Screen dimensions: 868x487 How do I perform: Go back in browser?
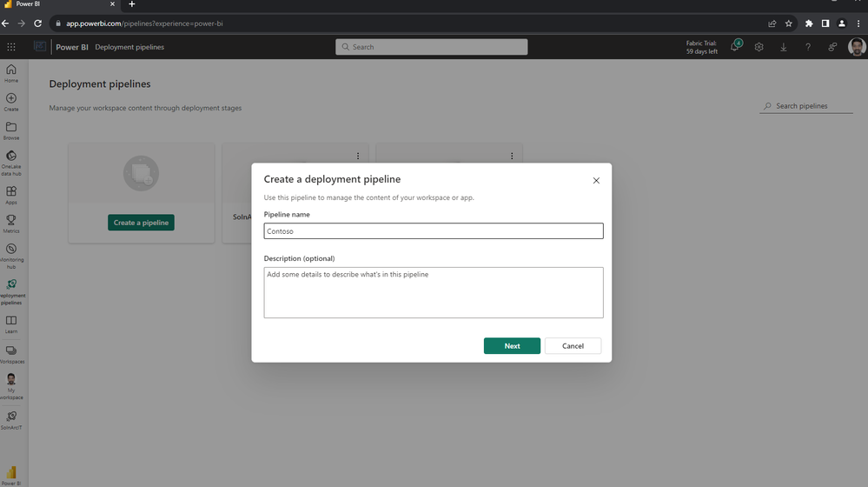click(x=5, y=23)
